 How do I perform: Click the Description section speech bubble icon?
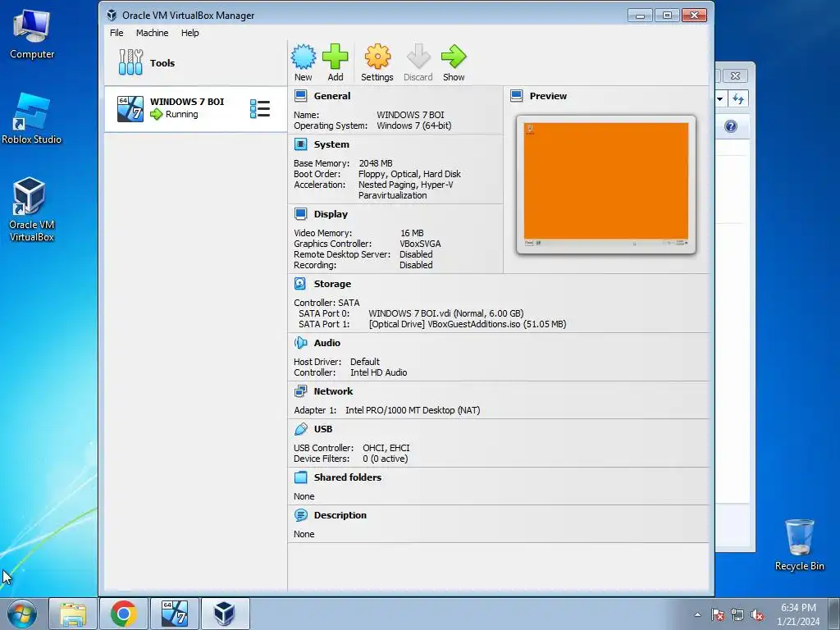point(300,515)
